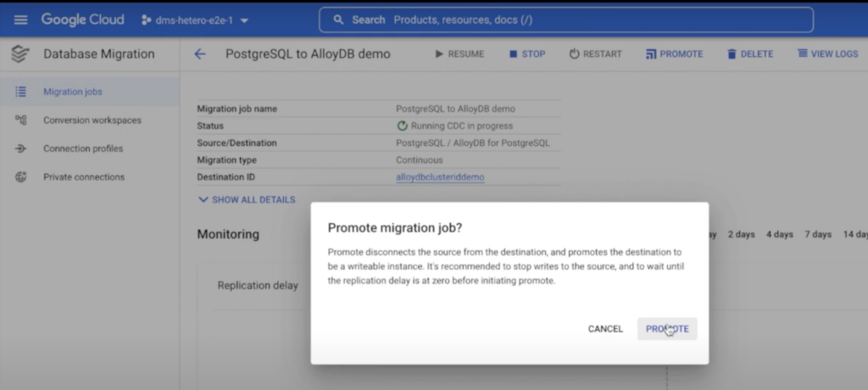Viewport: 868px width, 390px height.
Task: Select the 7 days time range
Action: (818, 234)
